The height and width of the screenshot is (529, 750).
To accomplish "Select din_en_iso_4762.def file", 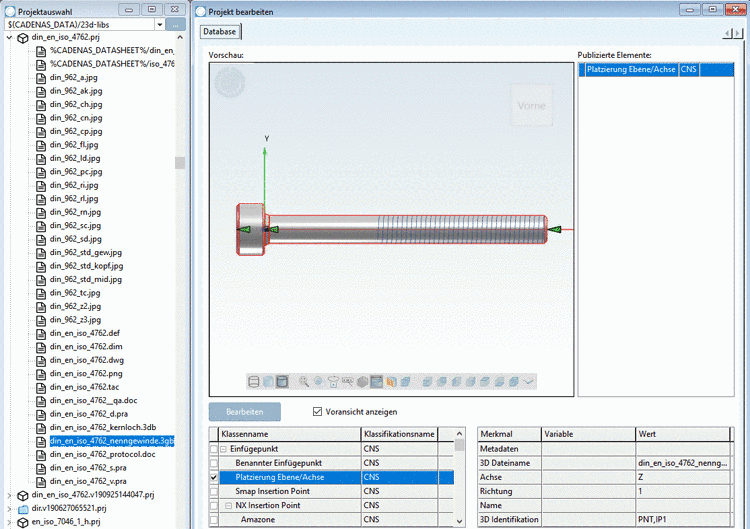I will coord(85,333).
